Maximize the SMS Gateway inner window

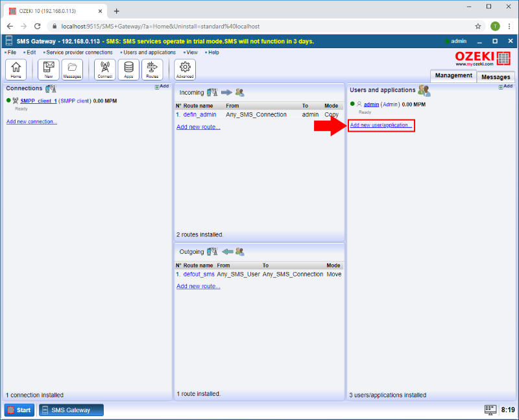click(x=495, y=41)
